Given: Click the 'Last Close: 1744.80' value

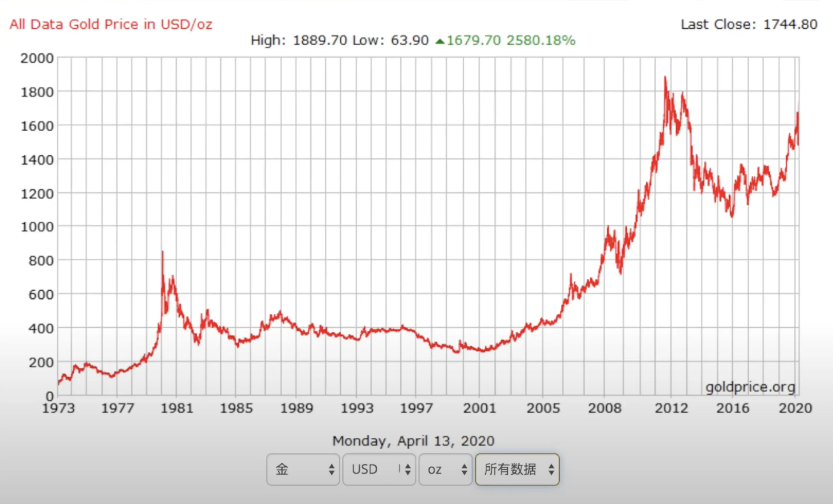Looking at the screenshot, I should (x=749, y=24).
